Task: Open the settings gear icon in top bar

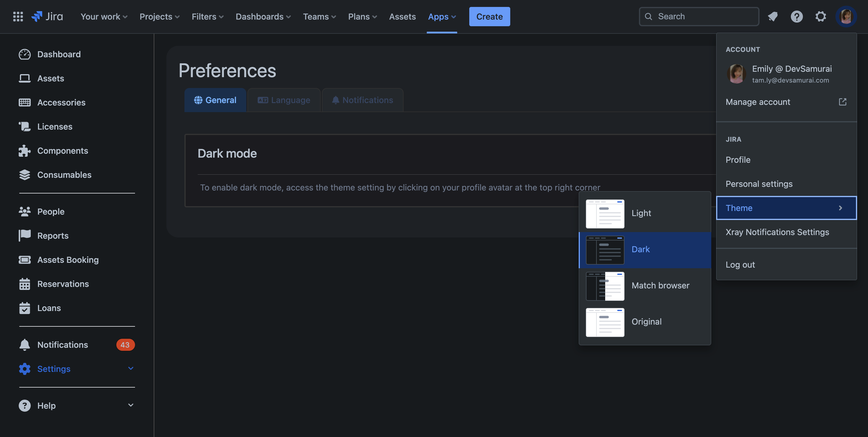Action: point(820,16)
